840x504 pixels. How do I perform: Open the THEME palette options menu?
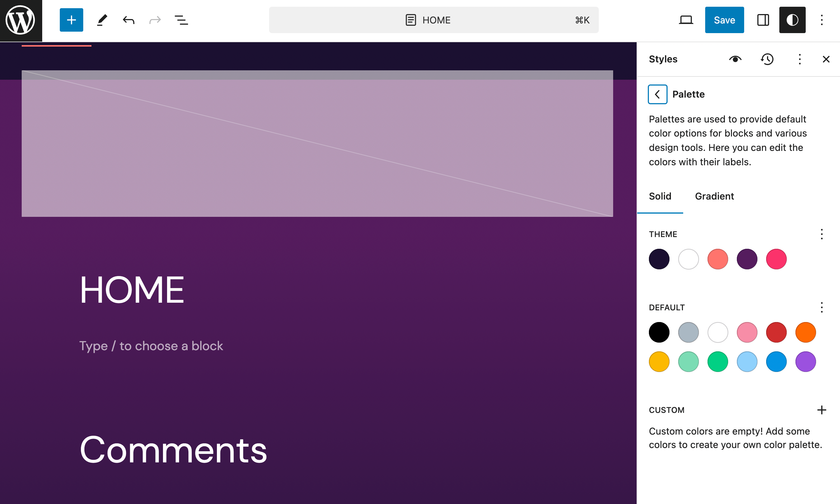[822, 234]
